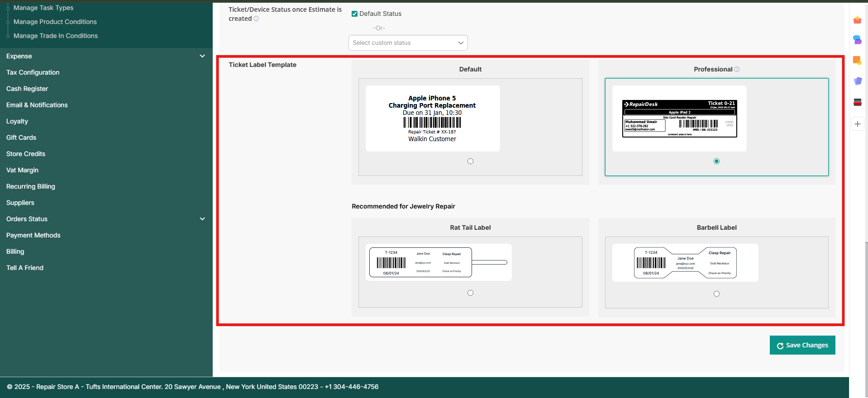The height and width of the screenshot is (398, 868).
Task: Click the footer store address text
Action: pos(193,387)
